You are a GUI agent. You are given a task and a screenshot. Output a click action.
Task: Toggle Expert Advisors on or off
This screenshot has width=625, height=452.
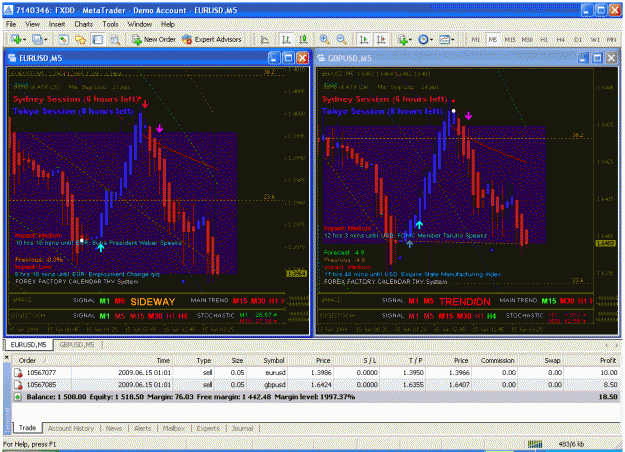[x=212, y=39]
